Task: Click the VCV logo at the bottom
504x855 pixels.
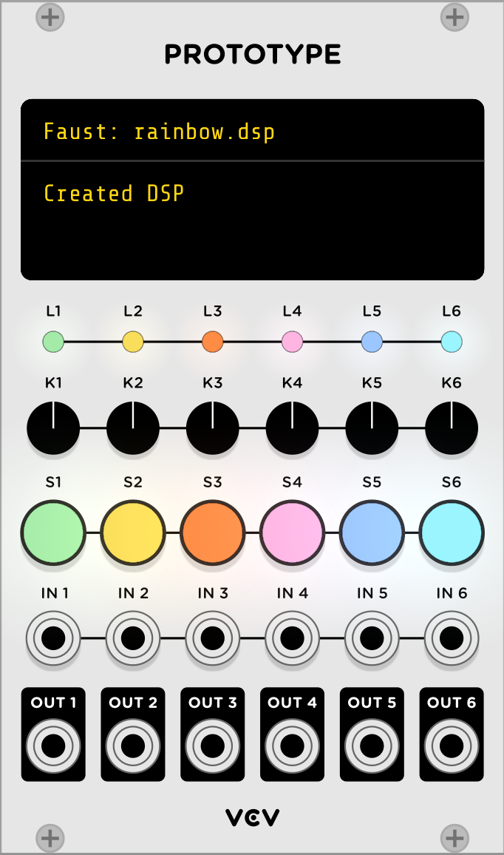Action: (252, 817)
